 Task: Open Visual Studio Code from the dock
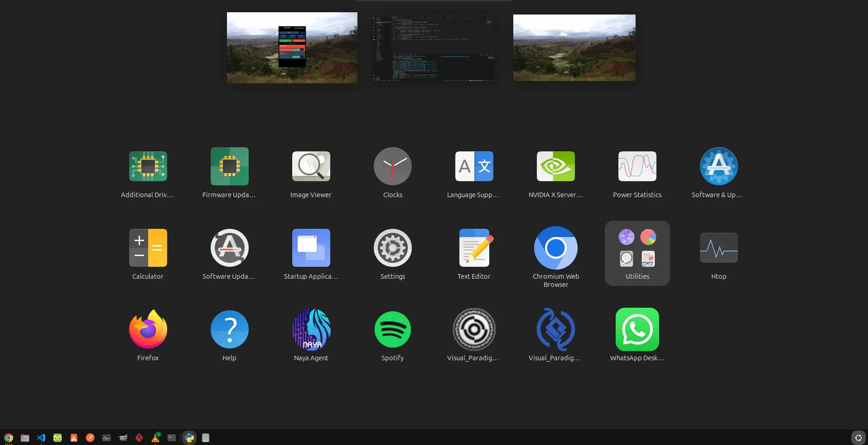[x=41, y=438]
